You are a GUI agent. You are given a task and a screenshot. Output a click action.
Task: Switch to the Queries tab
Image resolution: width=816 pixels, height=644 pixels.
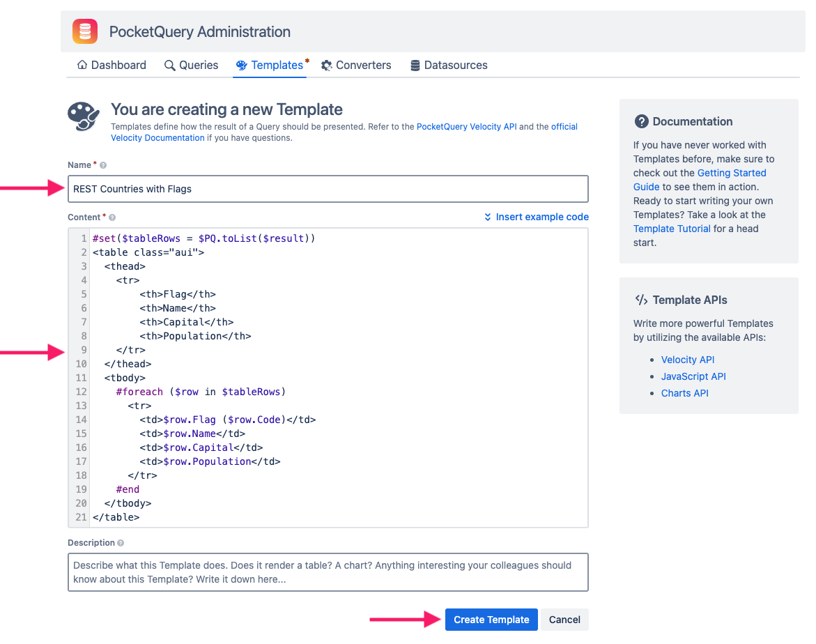[191, 65]
